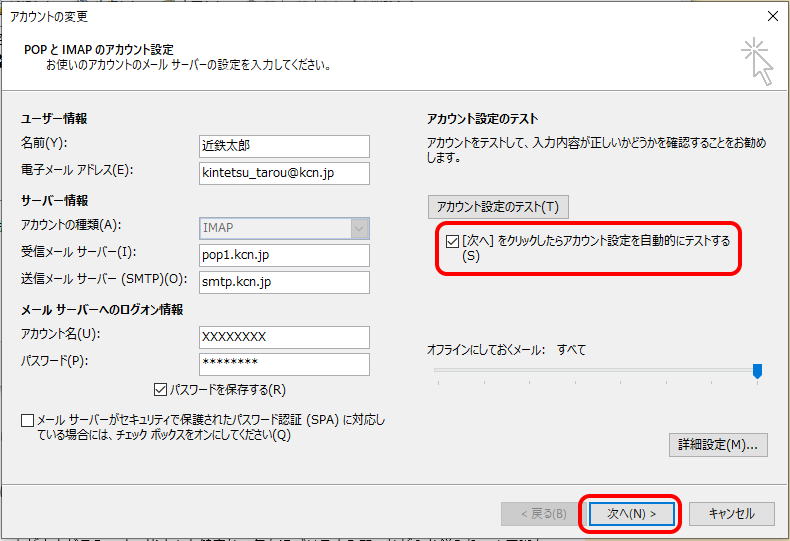790x541 pixels.
Task: Click the アカウント名(U) input field
Action: (284, 337)
